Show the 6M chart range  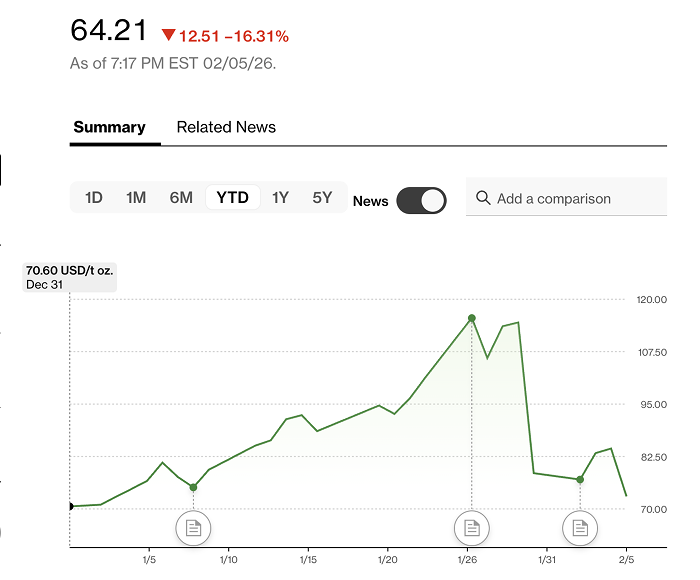[x=181, y=197]
